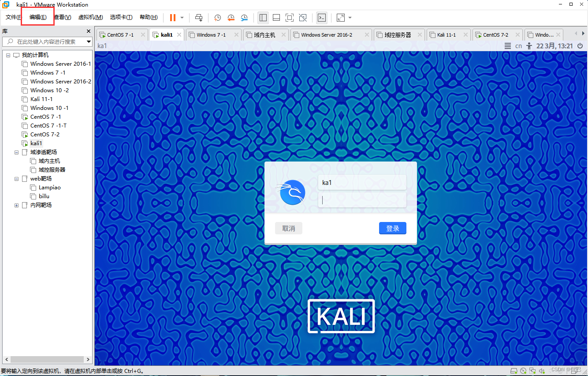Screen dimensions: 588x376
Task: Open the console view icon
Action: [322, 18]
